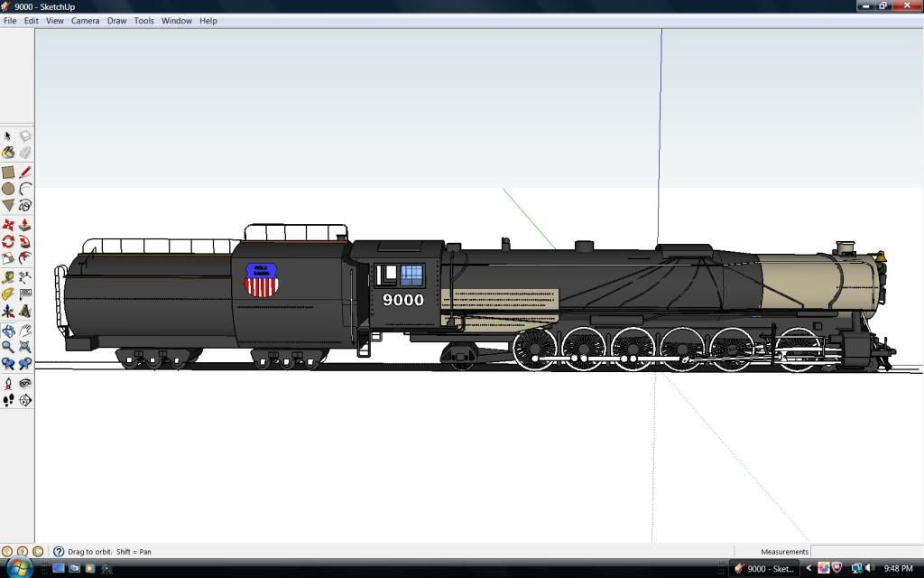Choose the Look Around eye tool
The height and width of the screenshot is (578, 924).
tap(24, 383)
